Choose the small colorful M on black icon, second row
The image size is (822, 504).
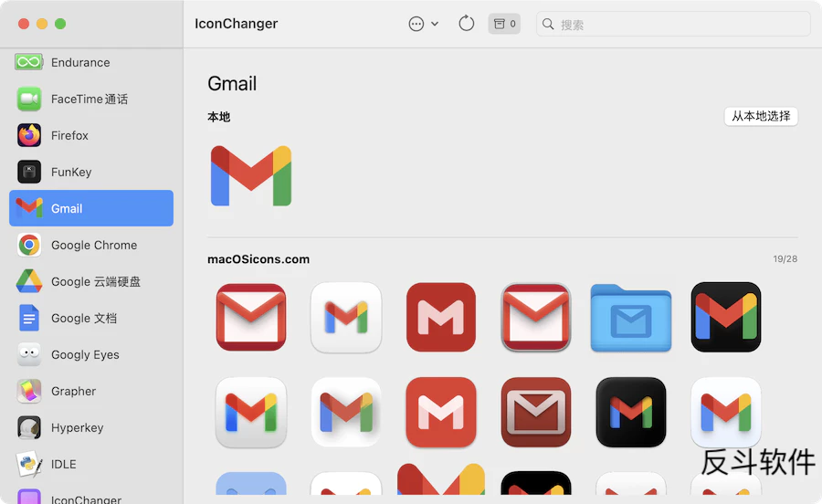[630, 413]
